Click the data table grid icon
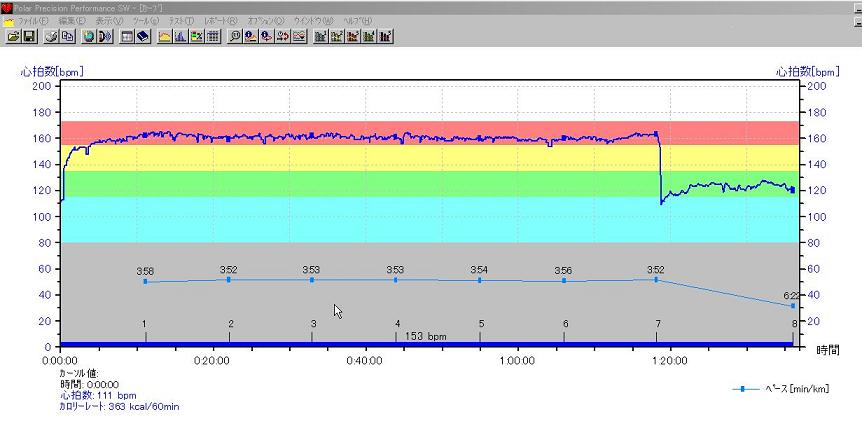Screen dimensions: 862x426 click(x=212, y=37)
